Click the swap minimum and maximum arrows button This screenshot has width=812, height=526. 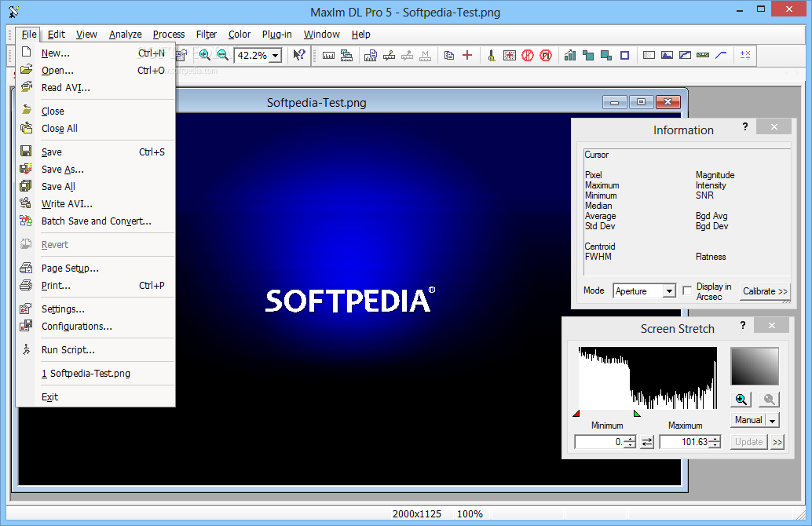647,442
